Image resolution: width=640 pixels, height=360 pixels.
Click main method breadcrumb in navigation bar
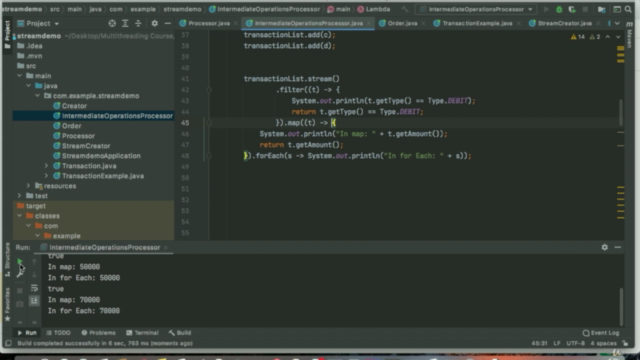click(x=339, y=9)
